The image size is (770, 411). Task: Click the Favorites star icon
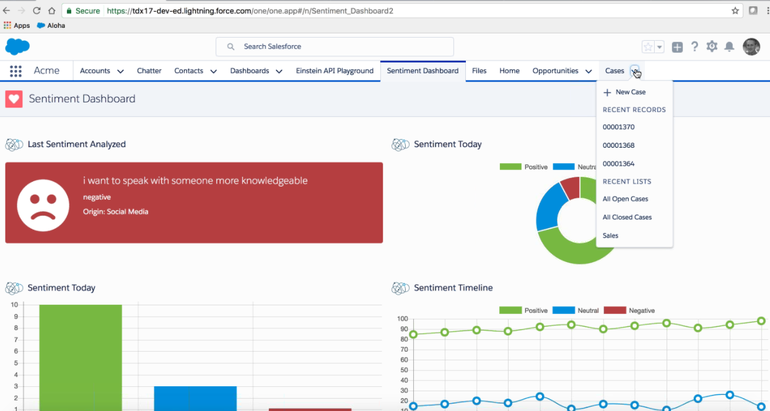(648, 47)
